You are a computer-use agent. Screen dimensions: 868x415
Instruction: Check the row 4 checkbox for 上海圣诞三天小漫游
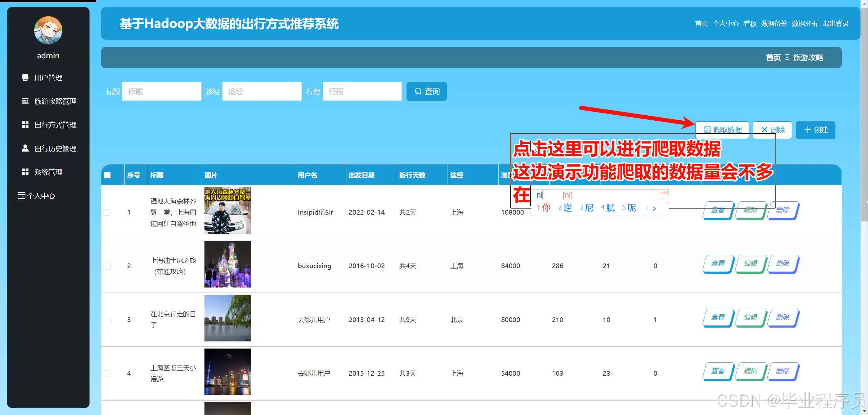[107, 373]
